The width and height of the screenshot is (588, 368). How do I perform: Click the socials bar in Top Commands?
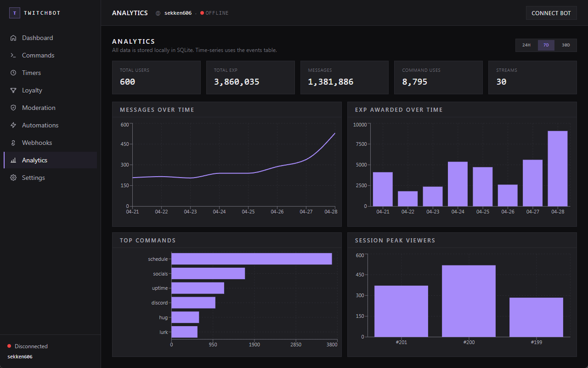tap(208, 274)
